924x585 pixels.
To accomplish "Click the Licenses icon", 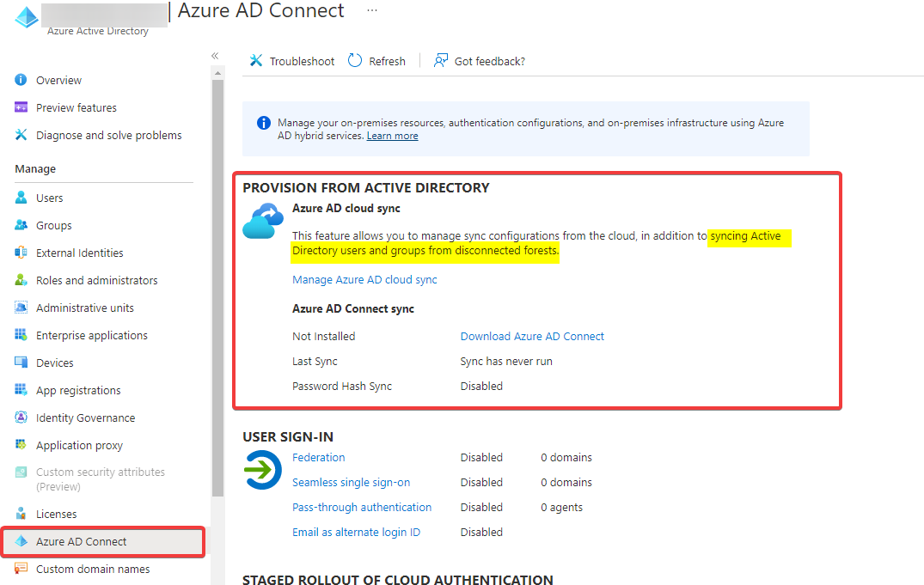I will point(21,513).
